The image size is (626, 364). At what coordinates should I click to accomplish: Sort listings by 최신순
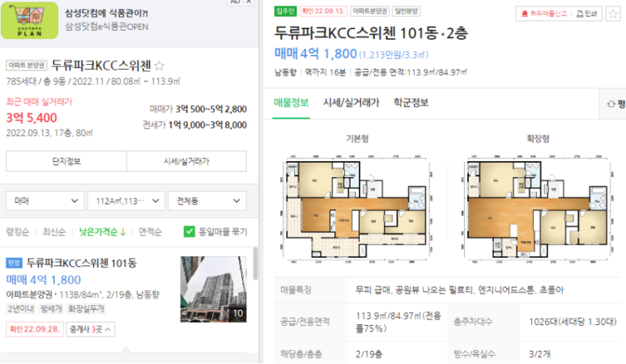tap(54, 232)
